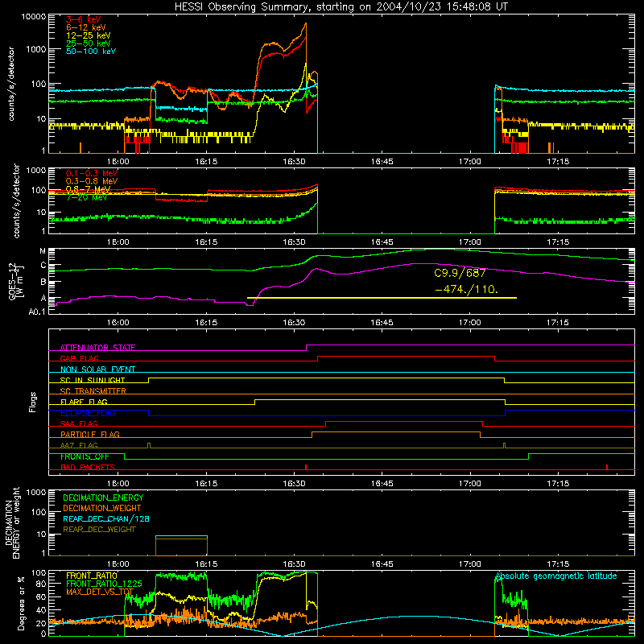Click the NON_SOLAR_EVENT flag label

click(x=97, y=369)
